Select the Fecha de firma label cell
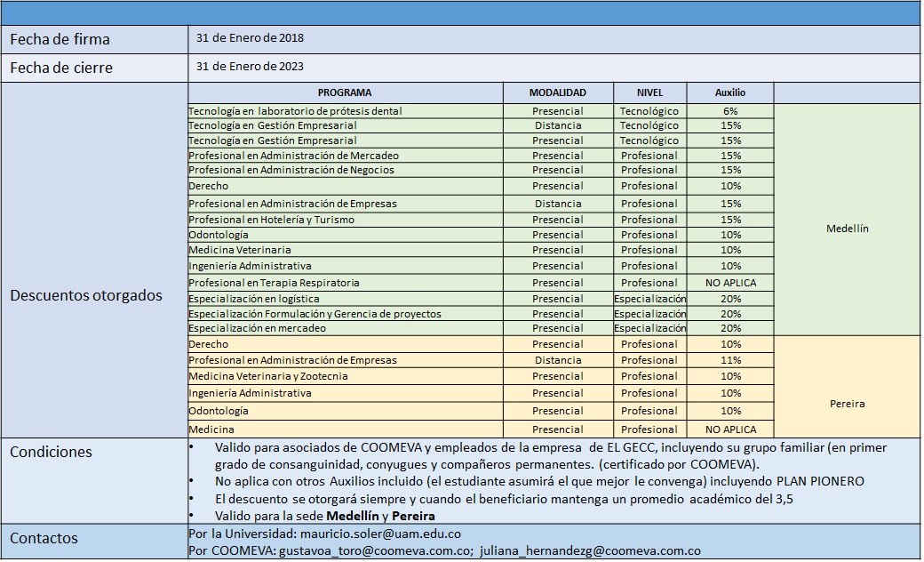This screenshot has width=924, height=562. 94,39
